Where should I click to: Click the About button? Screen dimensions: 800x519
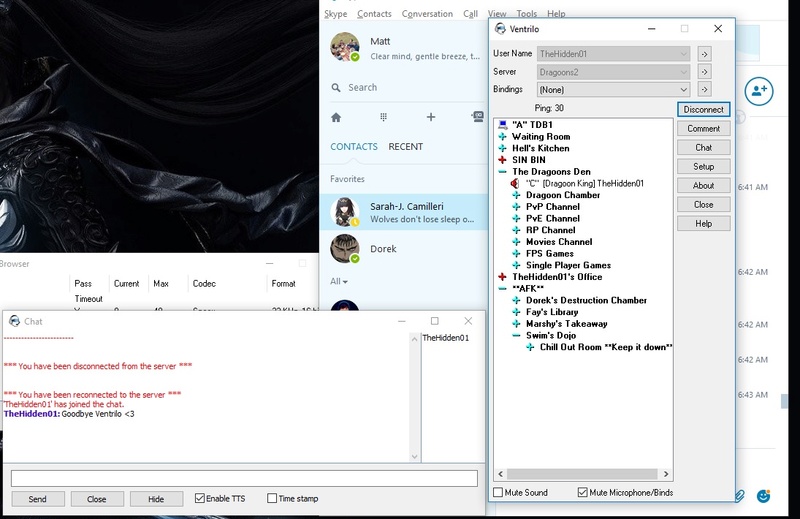[x=704, y=186]
